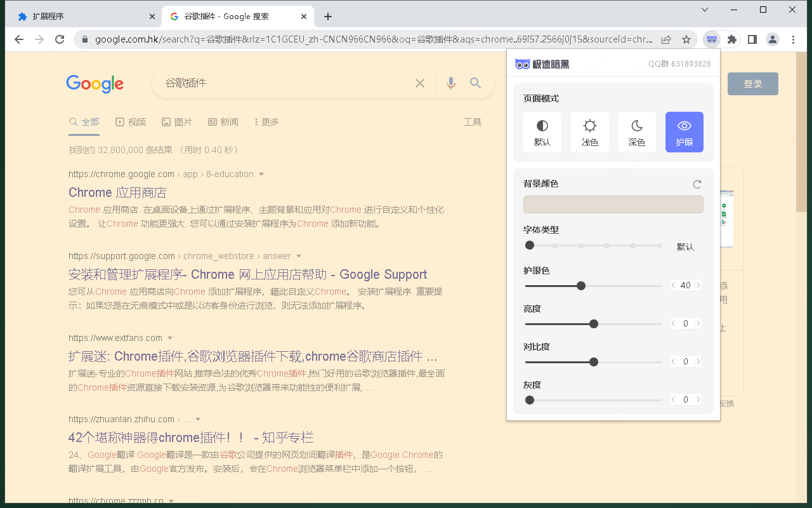812x508 pixels.
Task: Start voice search with microphone icon
Action: [451, 83]
